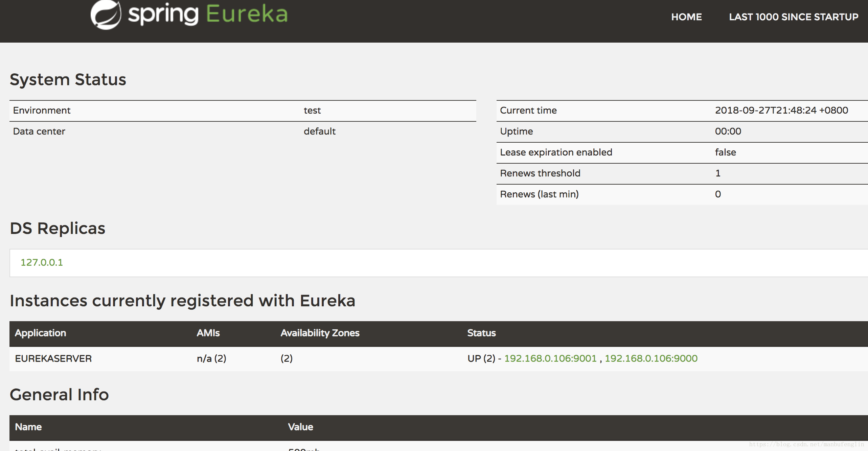The height and width of the screenshot is (451, 868).
Task: Click the Status column header
Action: point(481,333)
